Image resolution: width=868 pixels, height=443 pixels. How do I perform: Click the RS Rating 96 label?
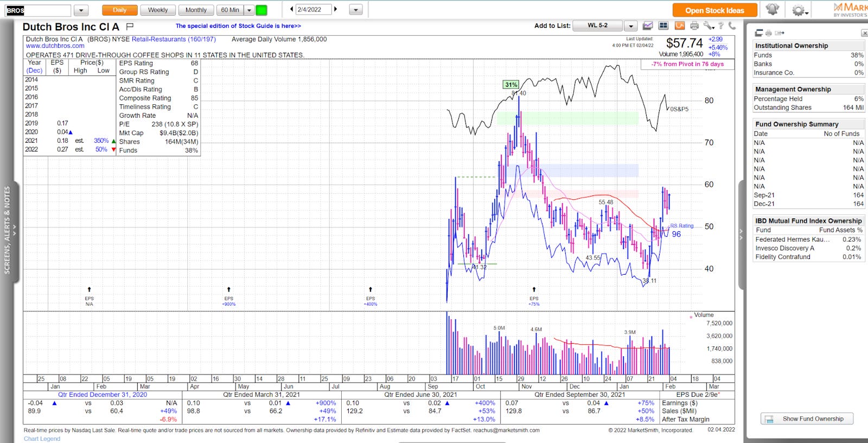point(681,230)
